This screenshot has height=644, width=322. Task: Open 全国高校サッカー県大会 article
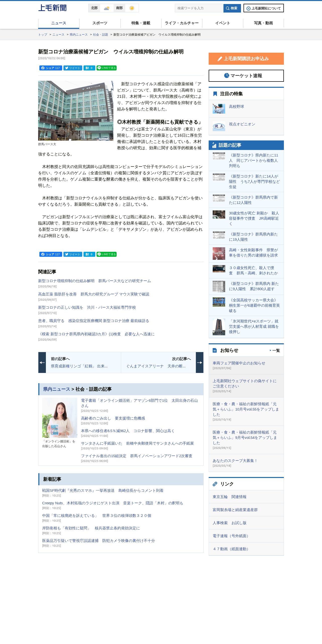254,305
